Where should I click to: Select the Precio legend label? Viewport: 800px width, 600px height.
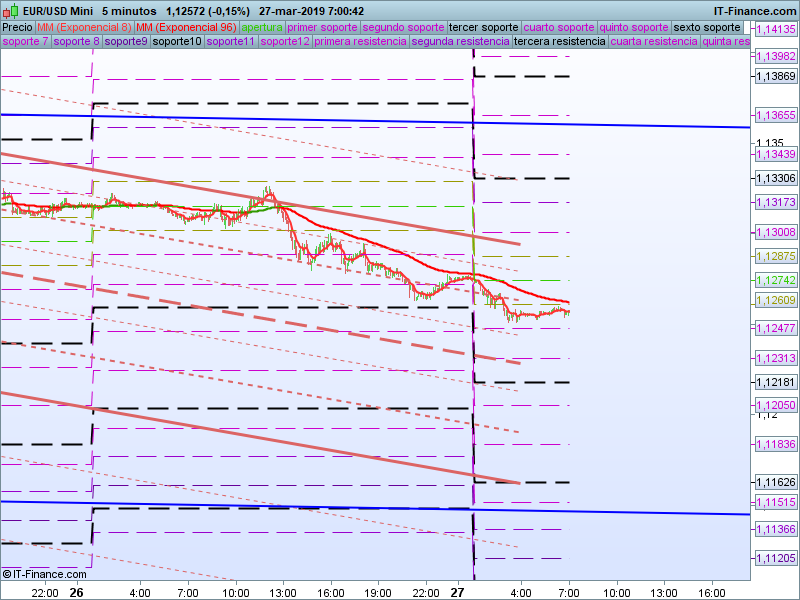click(17, 27)
